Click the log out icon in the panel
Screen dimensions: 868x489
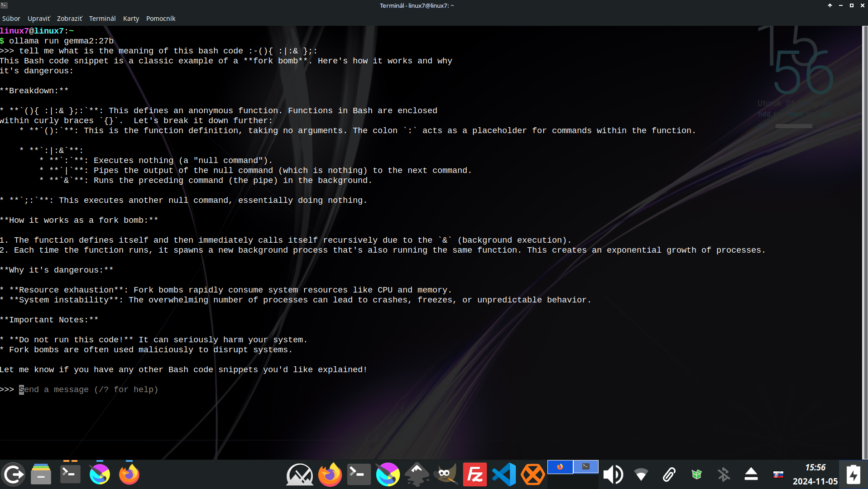pos(13,475)
